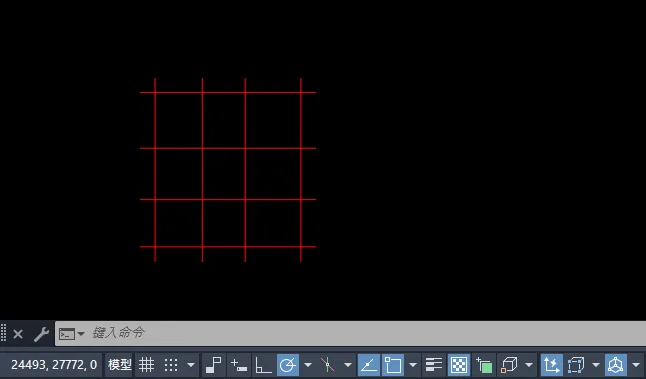The image size is (646, 379).
Task: Click the command line input field
Action: click(x=351, y=333)
